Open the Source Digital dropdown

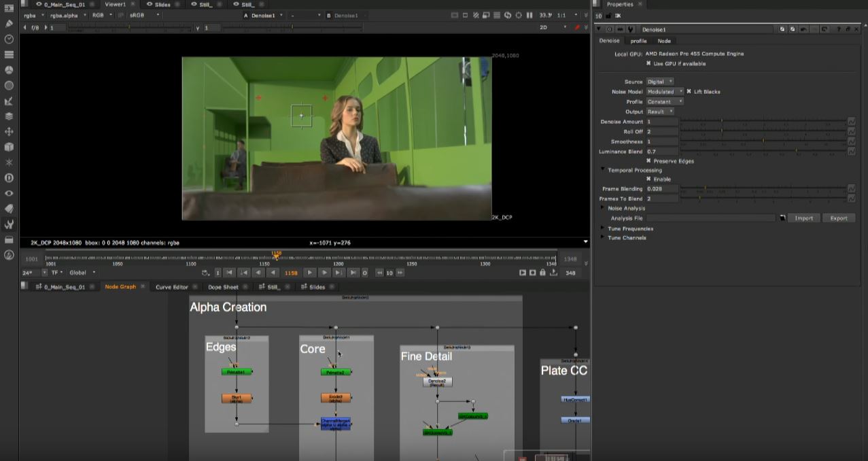[x=660, y=82]
